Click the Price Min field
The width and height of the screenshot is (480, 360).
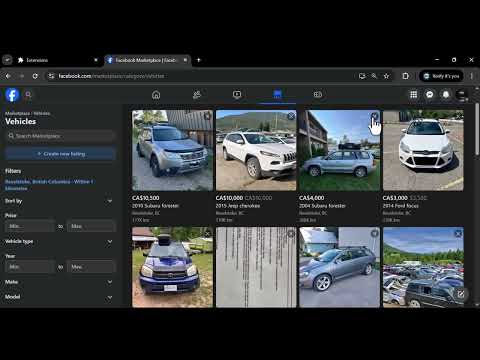tap(30, 226)
